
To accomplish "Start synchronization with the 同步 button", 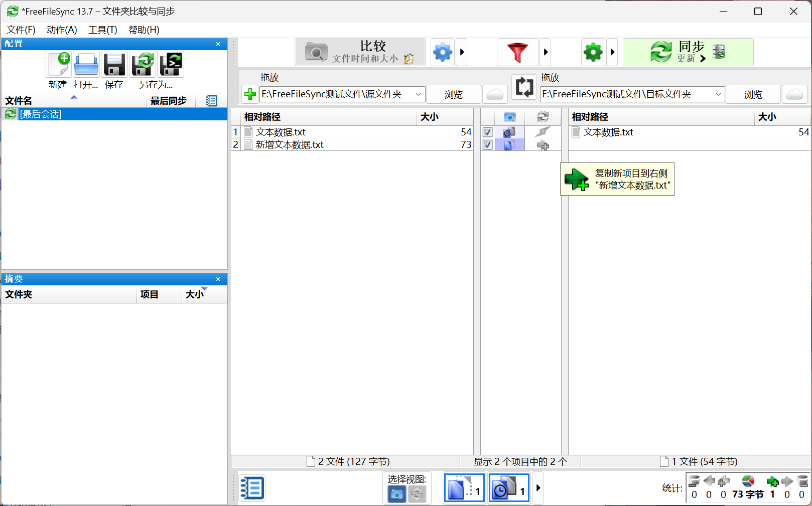I will point(688,52).
